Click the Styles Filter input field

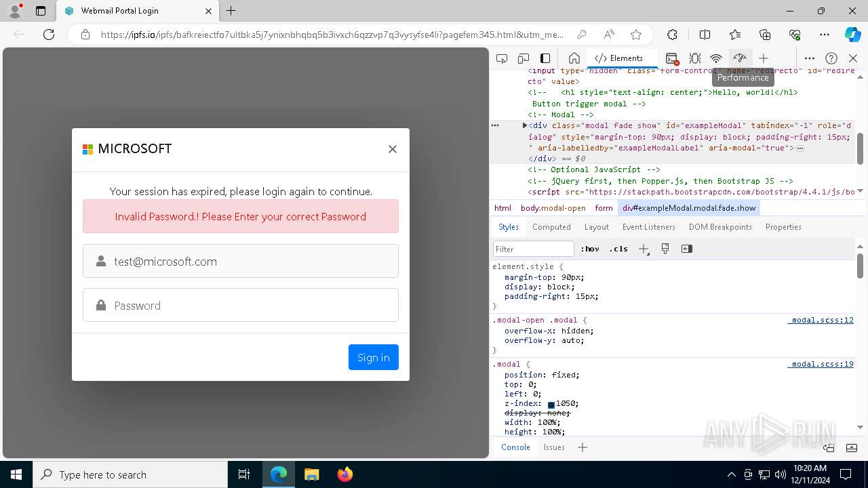(534, 249)
